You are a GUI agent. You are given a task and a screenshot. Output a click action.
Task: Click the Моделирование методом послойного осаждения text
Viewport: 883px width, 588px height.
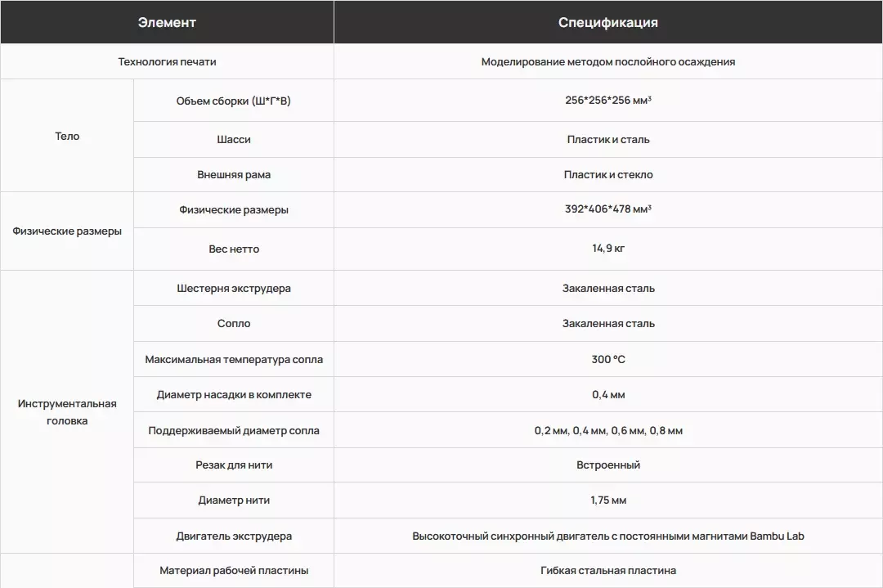pos(608,61)
